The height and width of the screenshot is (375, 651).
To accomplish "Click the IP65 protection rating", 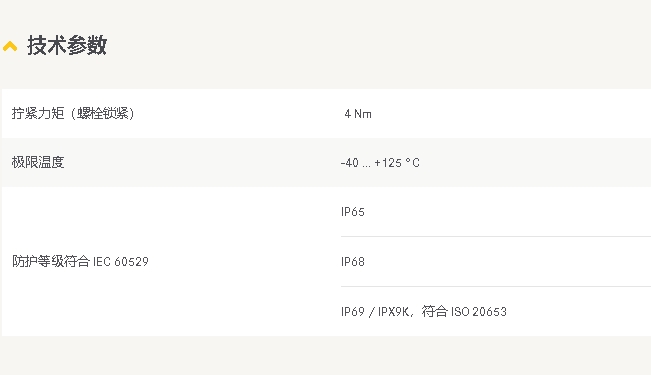I will coord(353,212).
